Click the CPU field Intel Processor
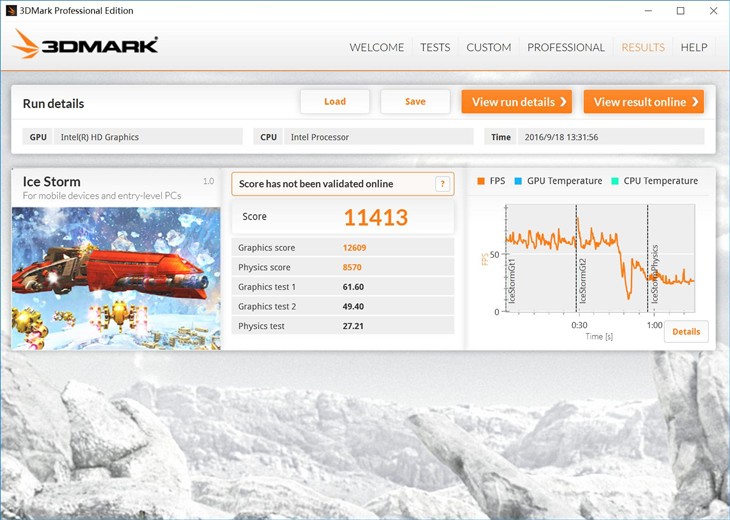The height and width of the screenshot is (520, 730). coord(379,137)
